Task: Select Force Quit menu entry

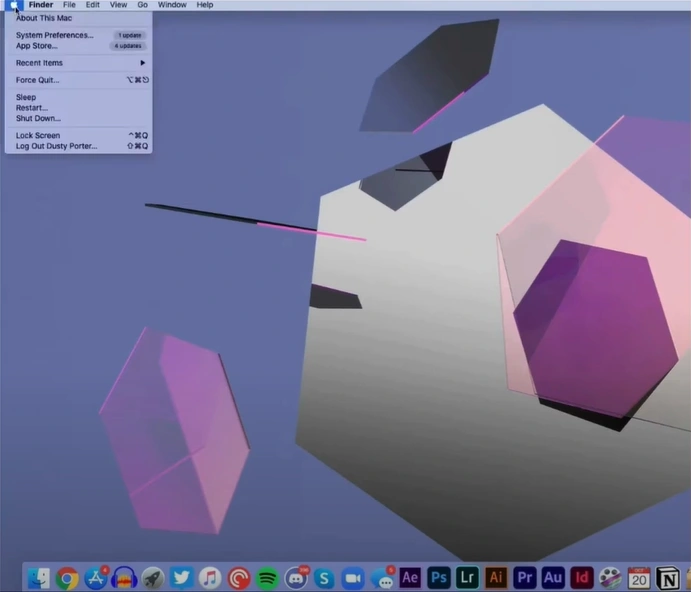Action: 38,80
